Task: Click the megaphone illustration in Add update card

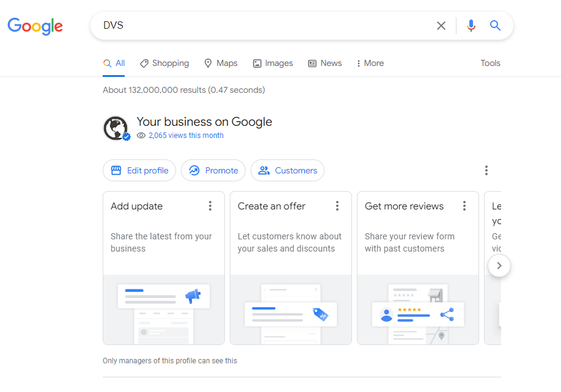Action: pyautogui.click(x=193, y=296)
